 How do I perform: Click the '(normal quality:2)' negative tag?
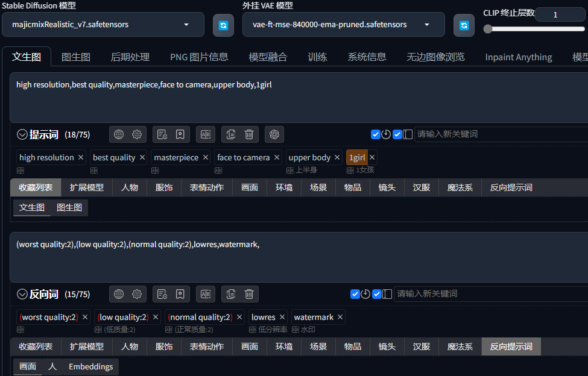click(200, 317)
